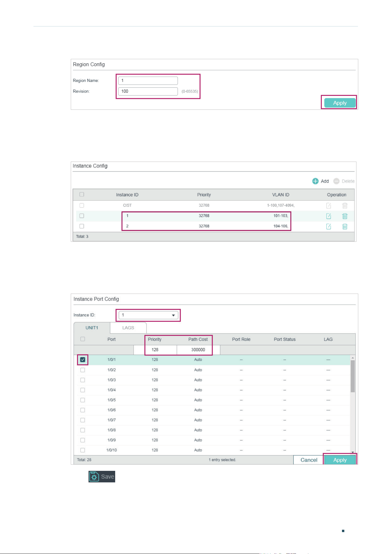392x554 pixels.
Task: Check port 1/0/2 checkbox
Action: [83, 370]
